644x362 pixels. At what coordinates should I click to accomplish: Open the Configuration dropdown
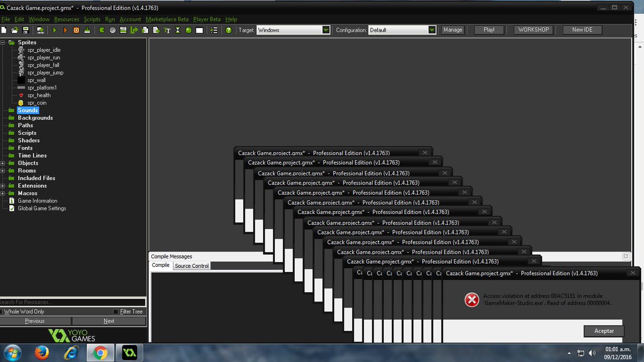432,30
